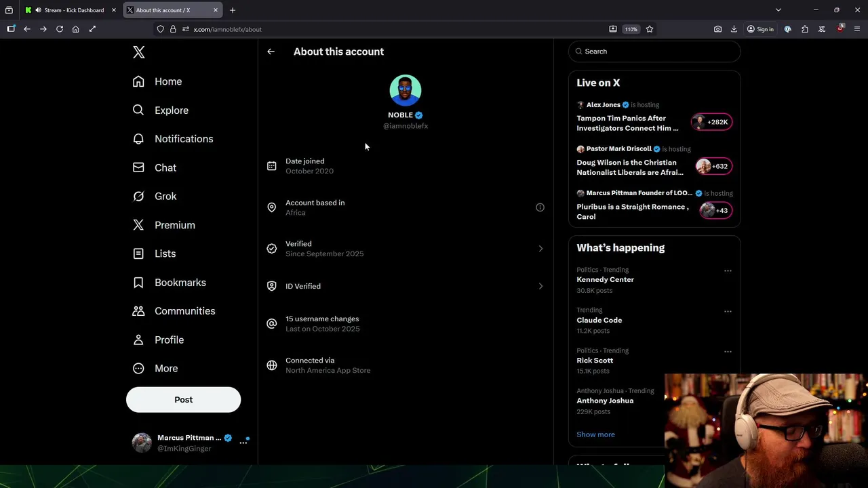Click the browser forward arrow

(x=43, y=29)
